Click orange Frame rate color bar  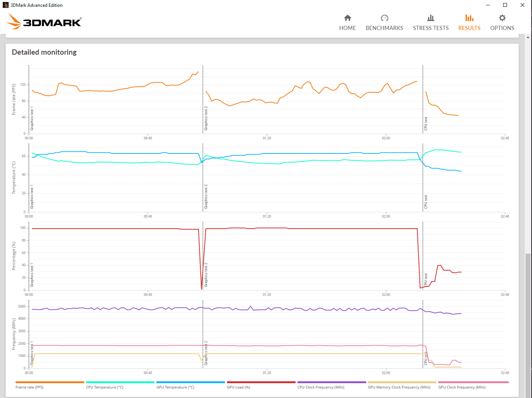coord(50,382)
